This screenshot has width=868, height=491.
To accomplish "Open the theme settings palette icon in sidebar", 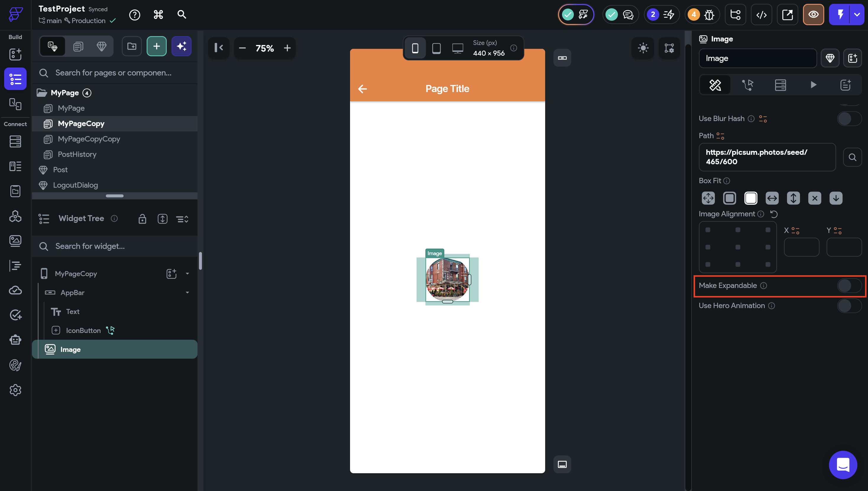I will point(15,365).
